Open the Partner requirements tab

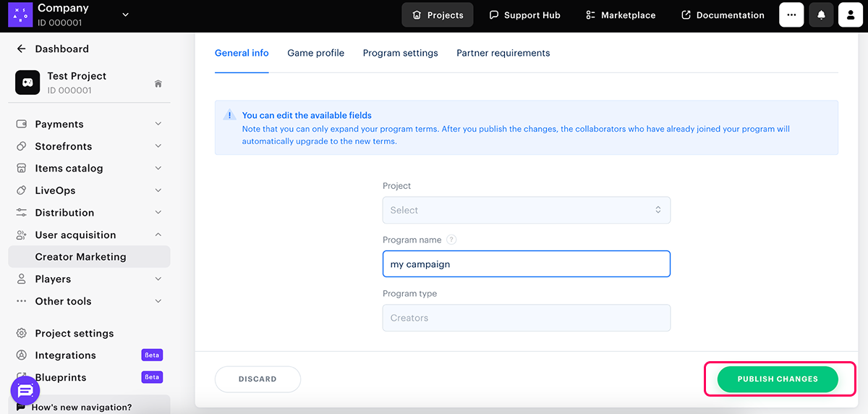point(503,53)
